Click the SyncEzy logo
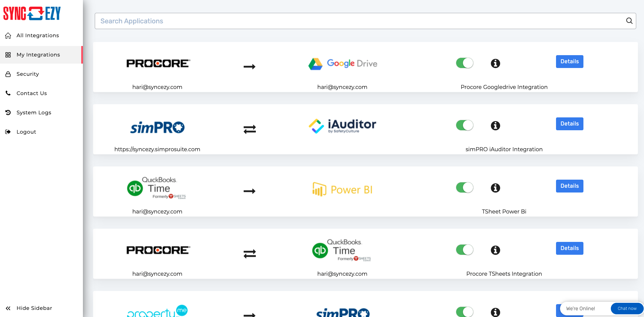The height and width of the screenshot is (317, 644). click(32, 13)
